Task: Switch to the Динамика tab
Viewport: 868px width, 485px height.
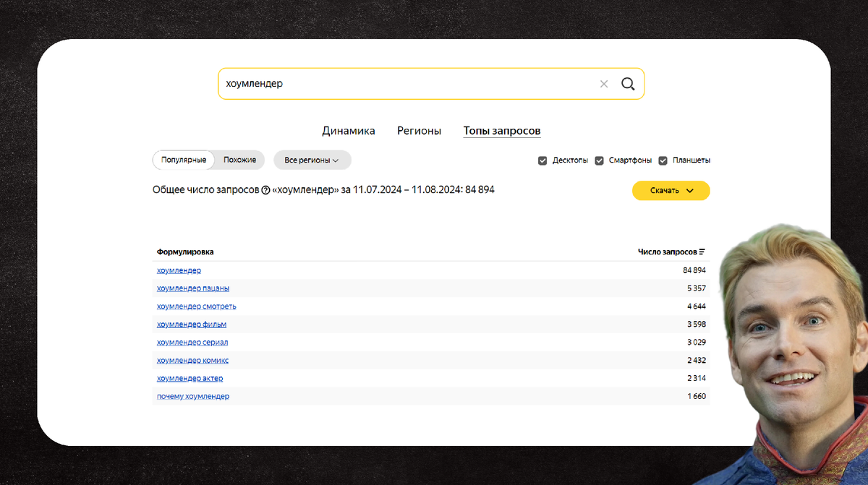Action: [x=349, y=131]
